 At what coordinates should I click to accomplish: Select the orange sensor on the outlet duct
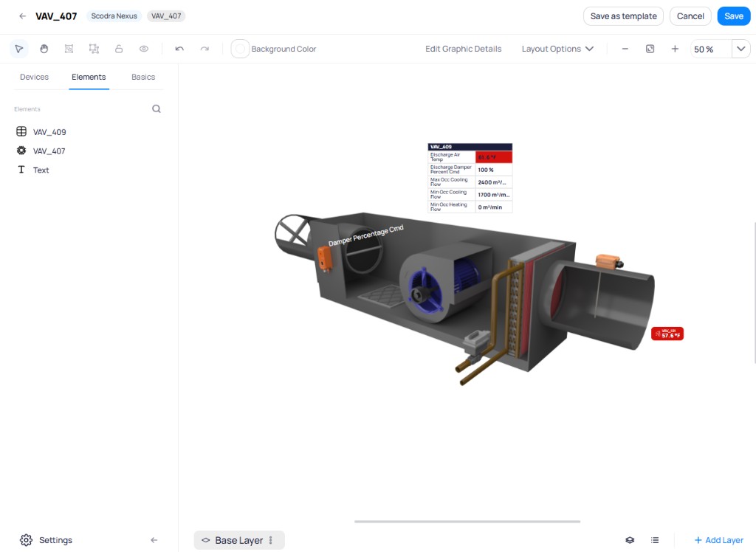coord(608,261)
